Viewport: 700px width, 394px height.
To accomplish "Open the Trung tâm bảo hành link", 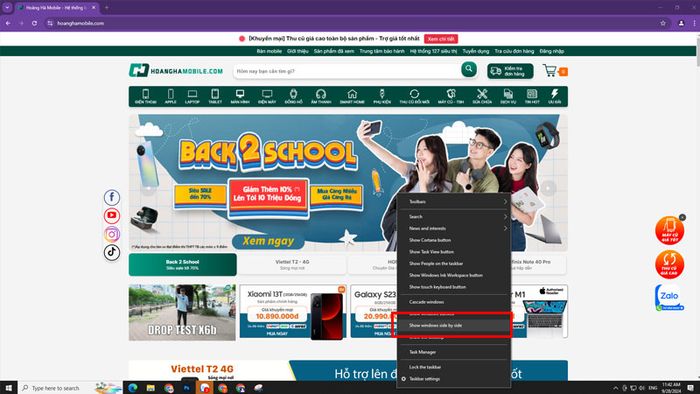I will pyautogui.click(x=382, y=51).
